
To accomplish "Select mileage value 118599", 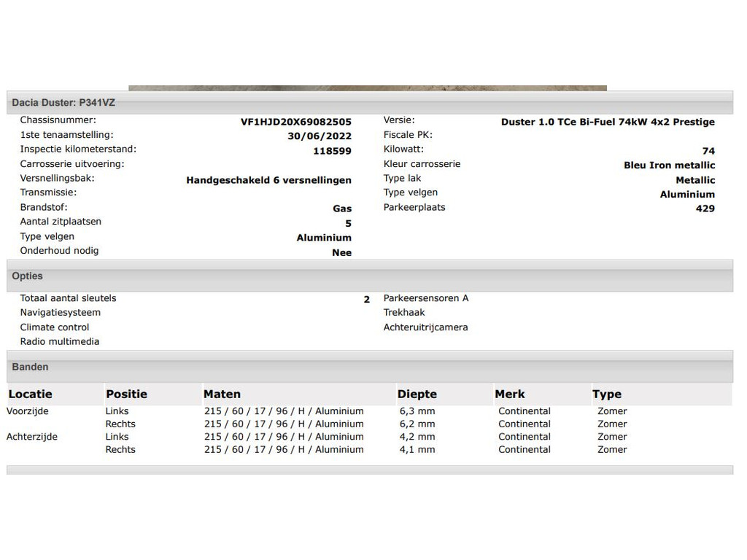I will (332, 151).
